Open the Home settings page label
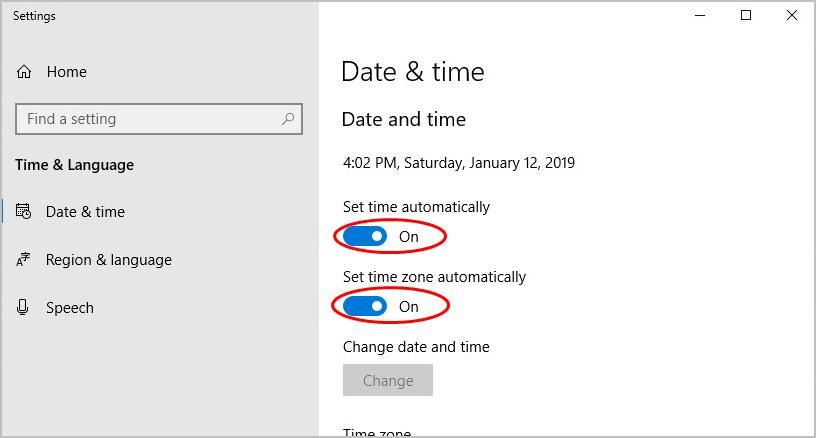Image resolution: width=816 pixels, height=438 pixels. tap(66, 72)
